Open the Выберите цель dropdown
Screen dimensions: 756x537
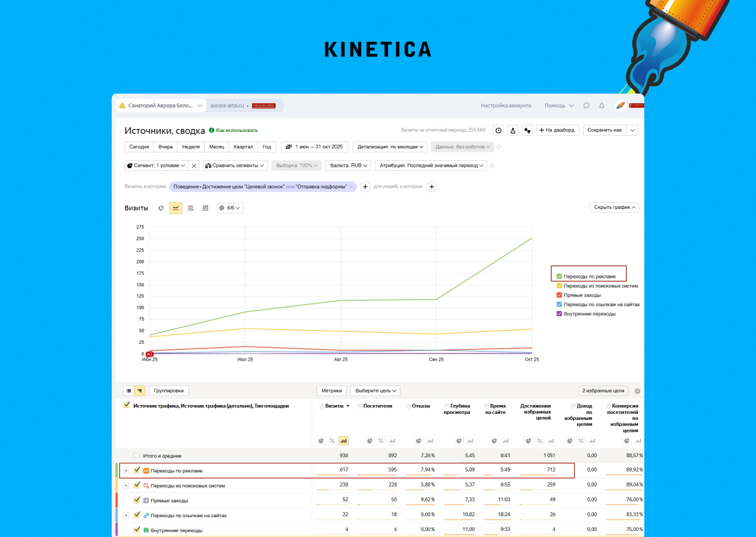(x=375, y=391)
